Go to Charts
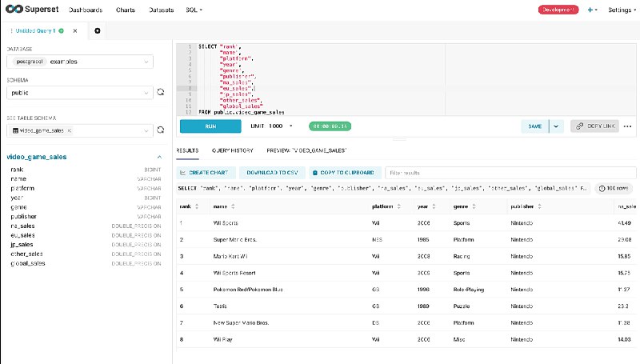The height and width of the screenshot is (364, 640). tap(126, 10)
